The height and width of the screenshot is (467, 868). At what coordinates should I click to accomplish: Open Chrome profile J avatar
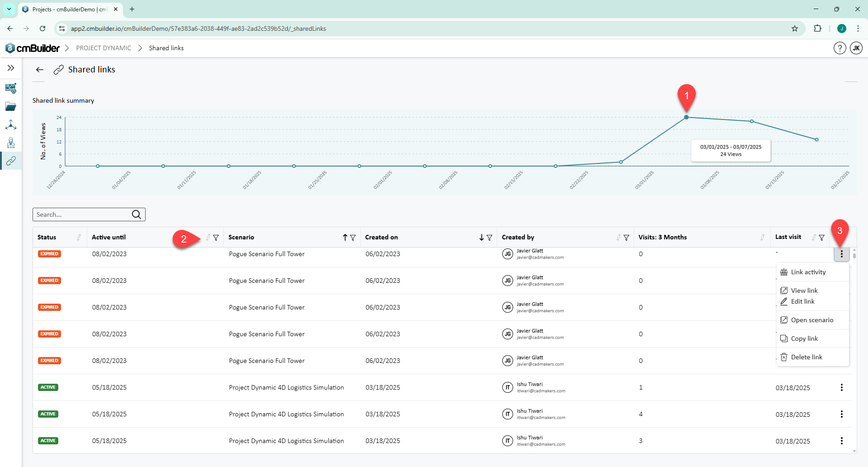coord(841,29)
